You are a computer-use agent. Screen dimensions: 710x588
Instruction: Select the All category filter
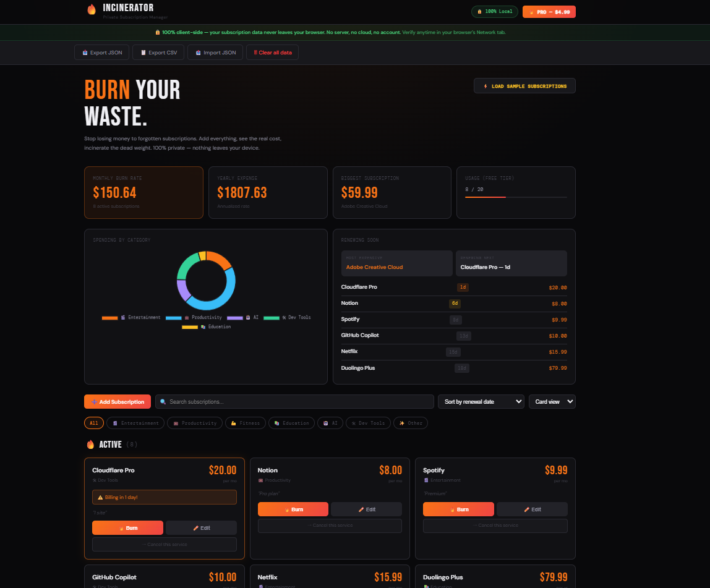pyautogui.click(x=94, y=424)
